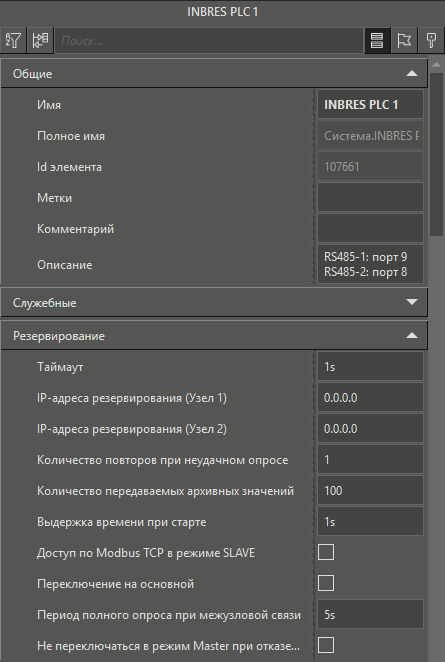Click the Id элемента property label
The image size is (445, 662).
pyautogui.click(x=69, y=167)
